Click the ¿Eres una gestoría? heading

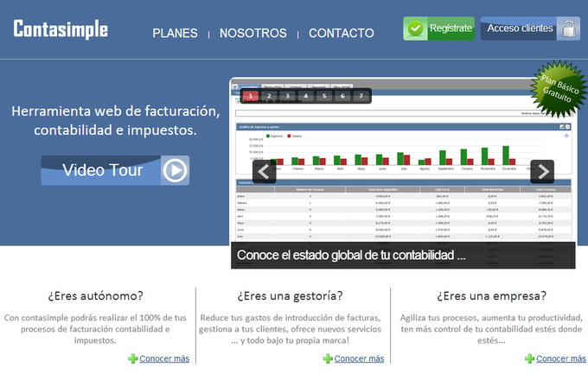291,295
